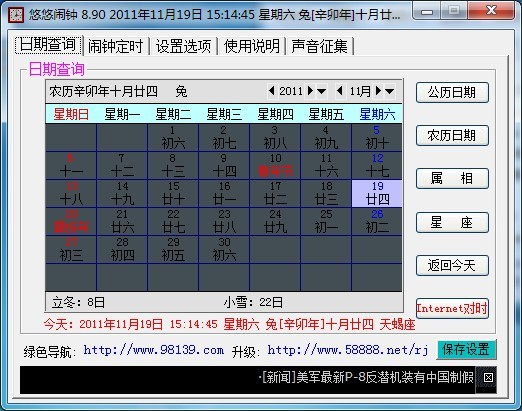Screen dimensions: 522x411
Task: Open the 声音征集 tab
Action: pyautogui.click(x=319, y=46)
